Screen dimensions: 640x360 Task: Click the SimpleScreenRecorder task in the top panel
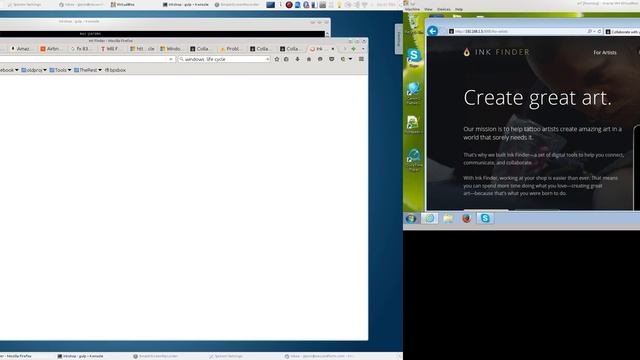click(x=237, y=4)
